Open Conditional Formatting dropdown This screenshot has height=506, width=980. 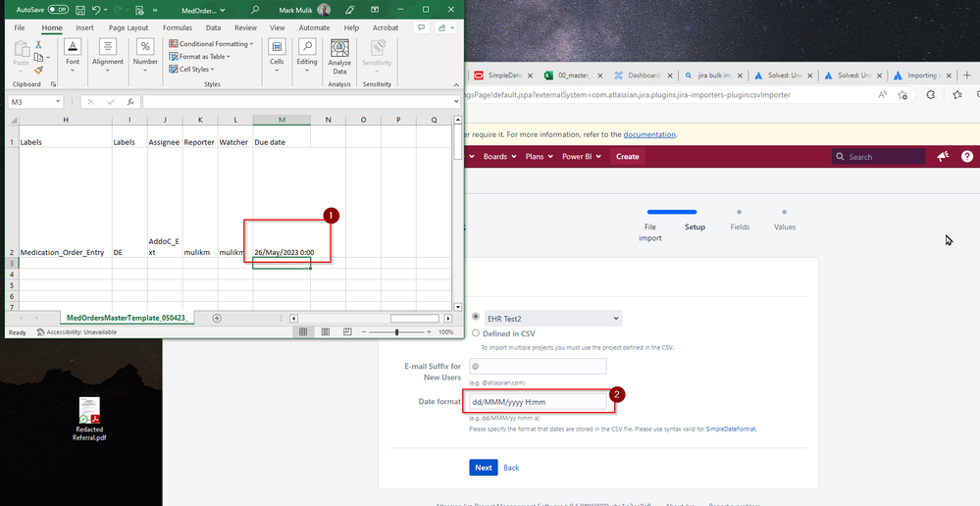pyautogui.click(x=211, y=44)
